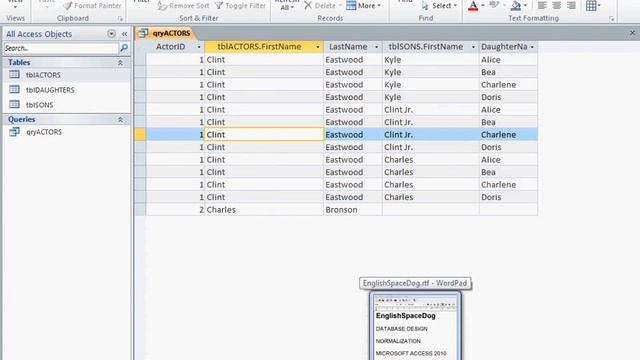Click Charles son cell in Bea row
This screenshot has height=360, width=640.
click(x=431, y=172)
